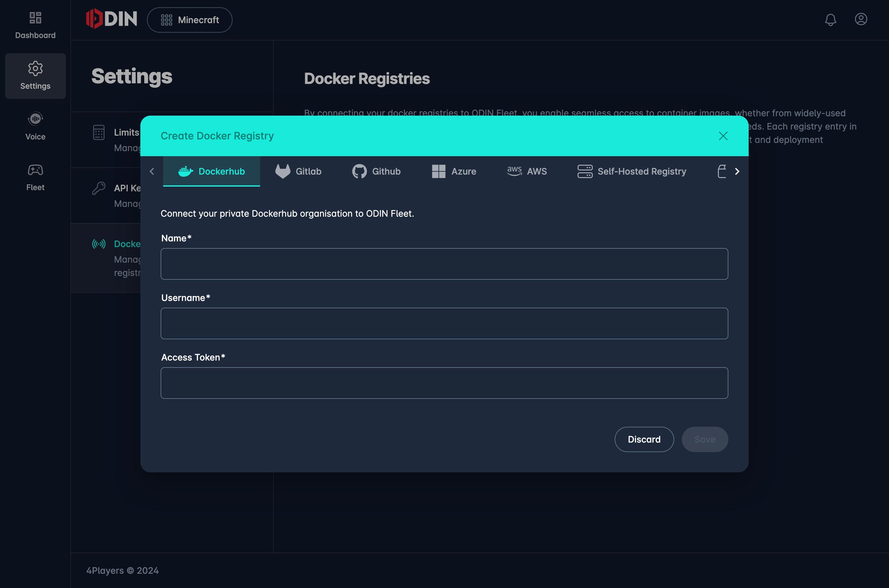Switch to the AWS tab
Image resolution: width=889 pixels, height=588 pixels.
pyautogui.click(x=527, y=171)
